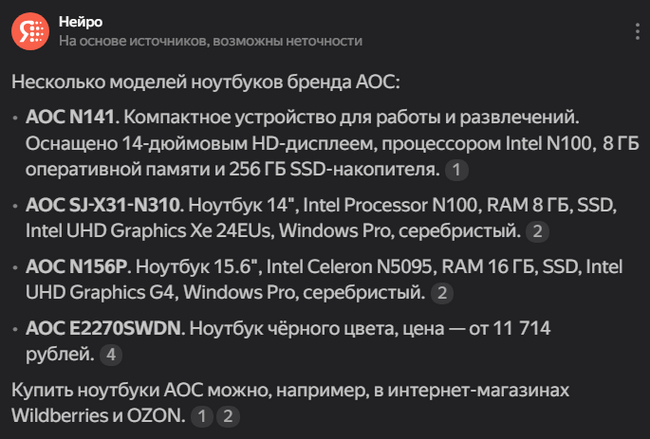Open the three-dot options menu

click(638, 32)
